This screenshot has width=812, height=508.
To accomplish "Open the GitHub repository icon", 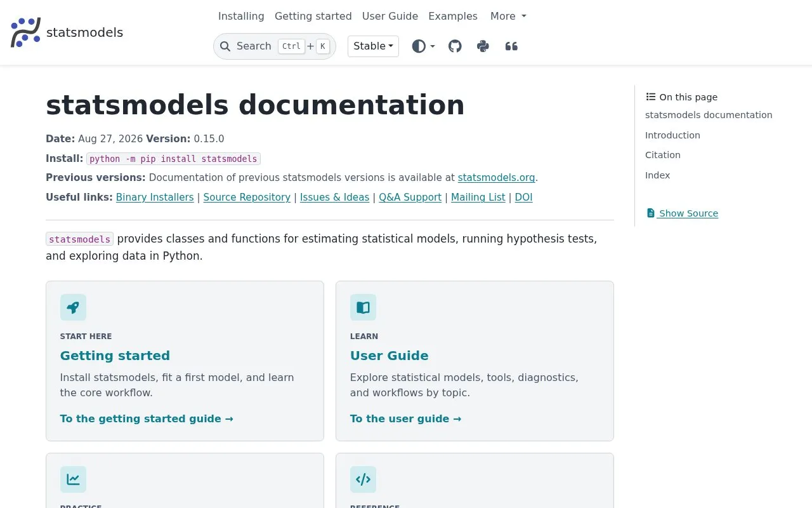I will click(x=455, y=46).
